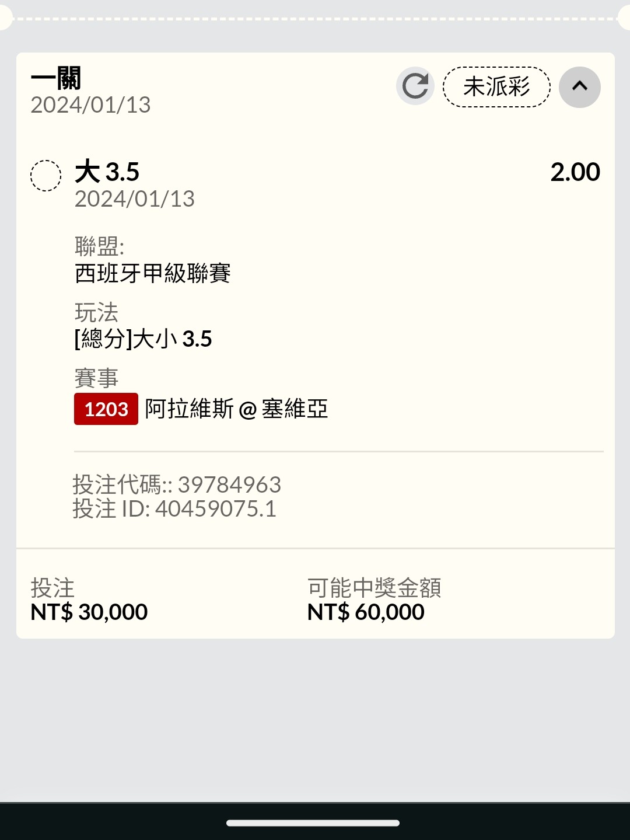Select the 西班牙甲級聯賽 league name
Viewport: 630px width, 840px height.
click(x=153, y=273)
